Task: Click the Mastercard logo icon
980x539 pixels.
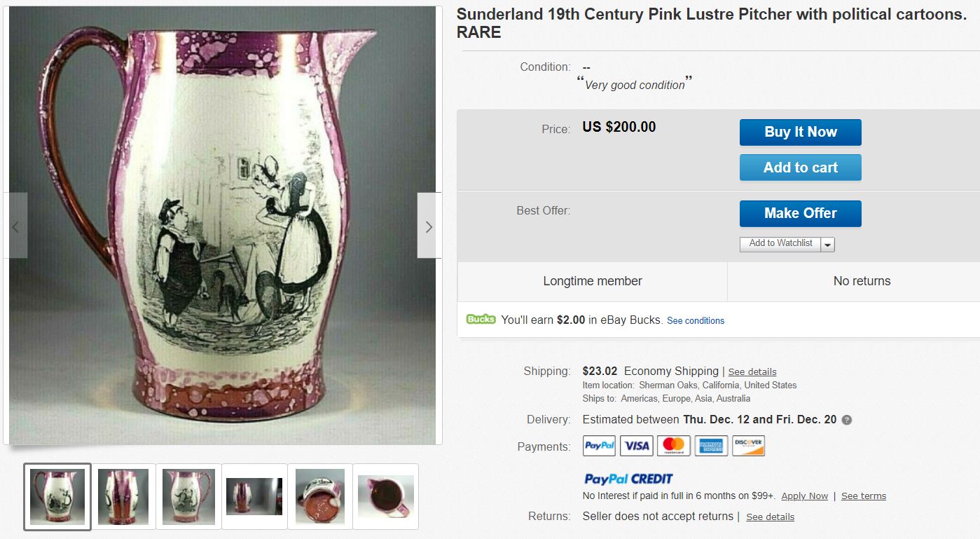Action: click(674, 446)
